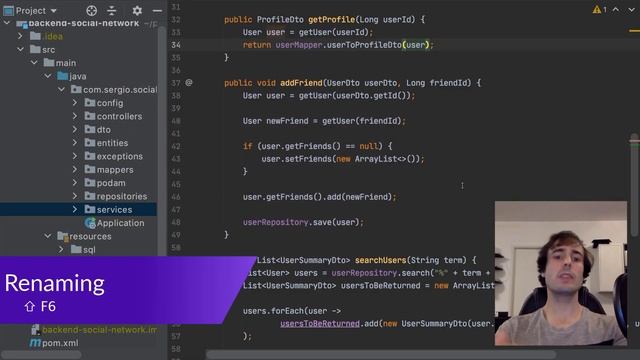Click the locate opened file crosshair icon

click(x=91, y=11)
